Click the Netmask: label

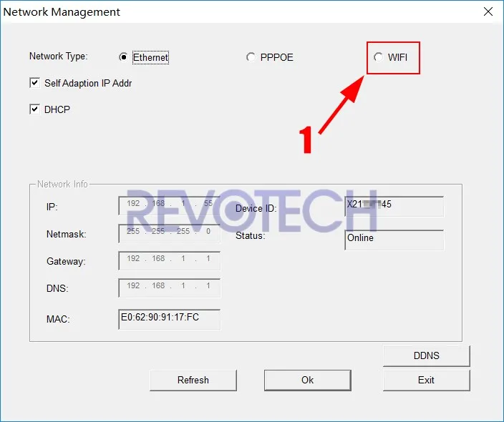point(67,234)
